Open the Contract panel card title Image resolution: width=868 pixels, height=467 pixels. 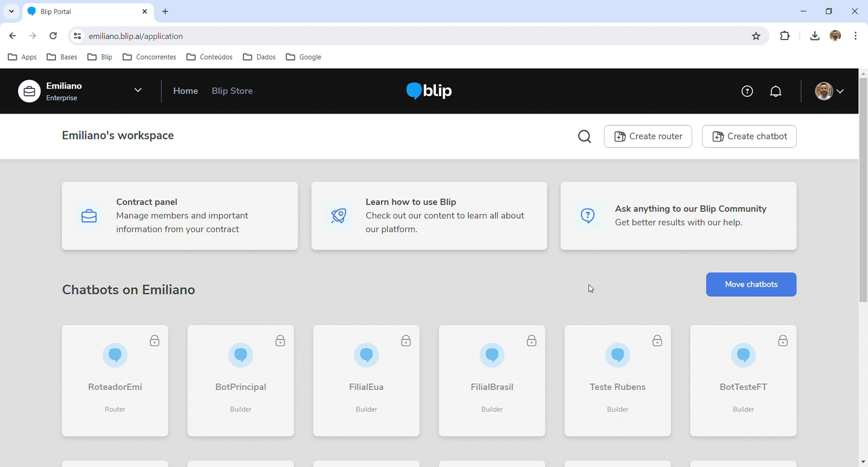point(146,202)
